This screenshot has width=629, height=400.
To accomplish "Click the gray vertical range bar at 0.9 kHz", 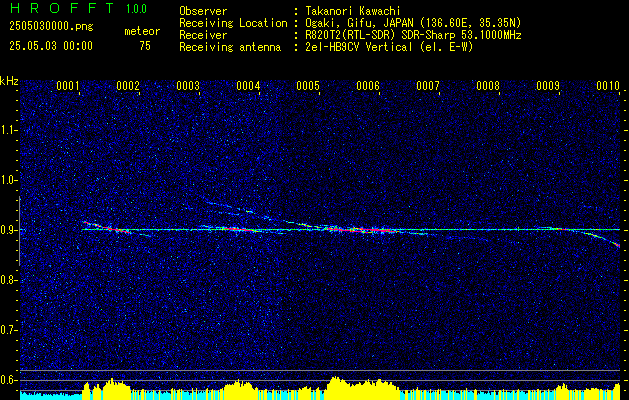I will pyautogui.click(x=19, y=231).
